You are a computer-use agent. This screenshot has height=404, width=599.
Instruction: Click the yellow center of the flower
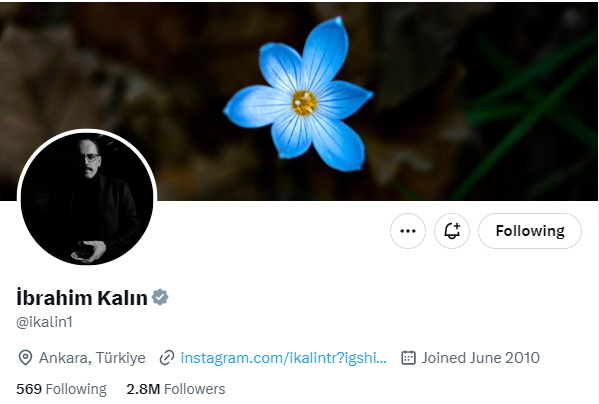click(x=304, y=103)
